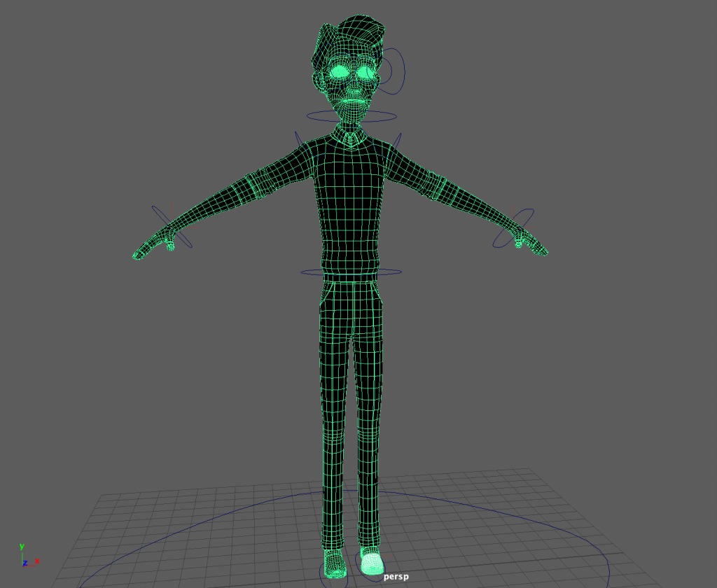This screenshot has width=717, height=588.
Task: Click the character's glowing eye on screen-right
Action: point(366,71)
